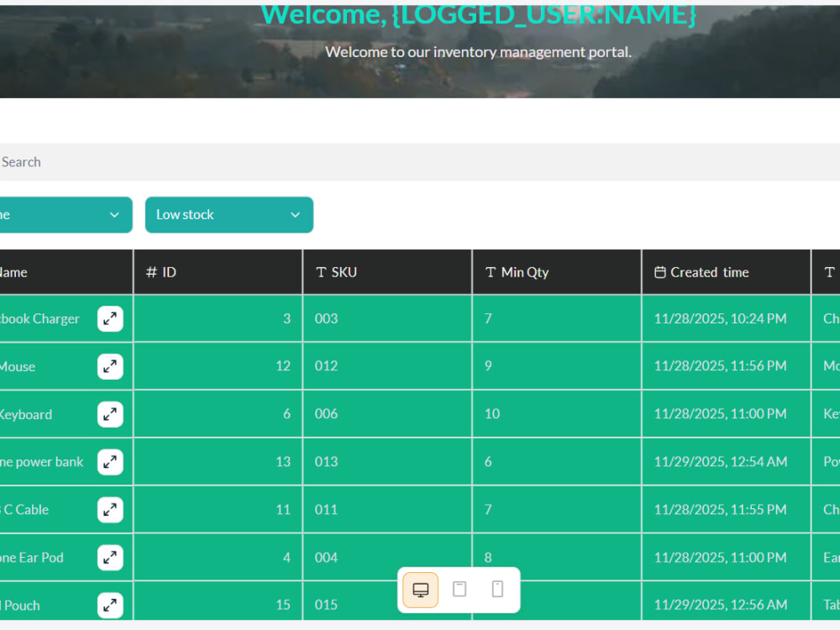The height and width of the screenshot is (630, 840).
Task: Select SKU cell 004
Action: click(x=387, y=557)
